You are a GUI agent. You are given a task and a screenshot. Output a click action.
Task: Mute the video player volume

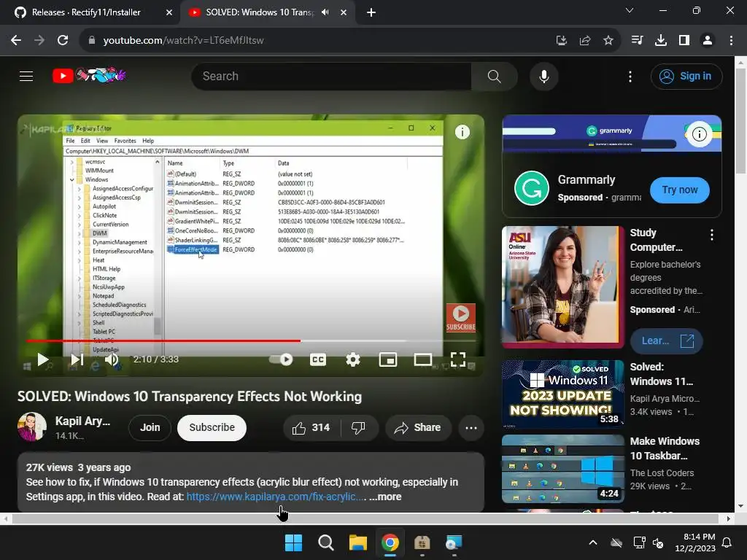point(112,359)
